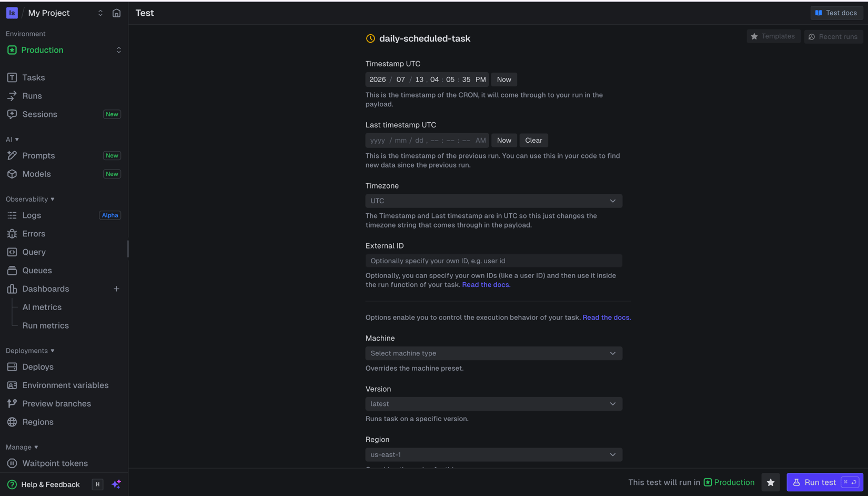
Task: Collapse the AI section header
Action: tap(12, 140)
